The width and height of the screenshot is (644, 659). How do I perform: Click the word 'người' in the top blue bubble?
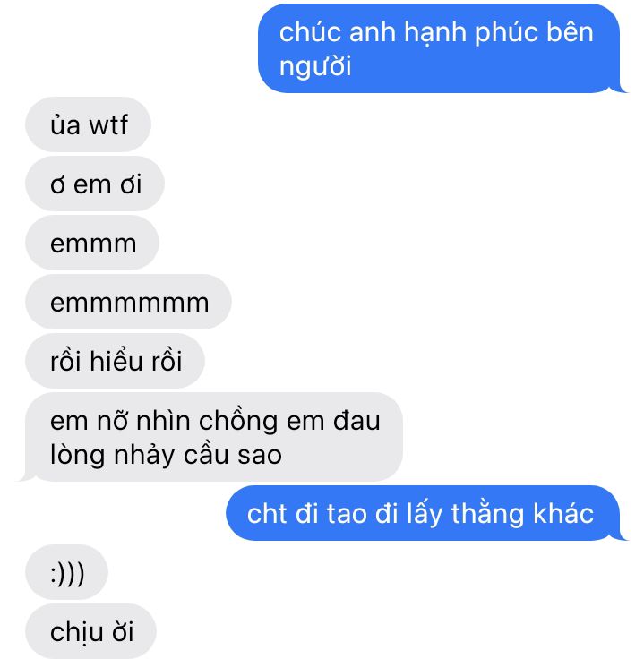315,67
